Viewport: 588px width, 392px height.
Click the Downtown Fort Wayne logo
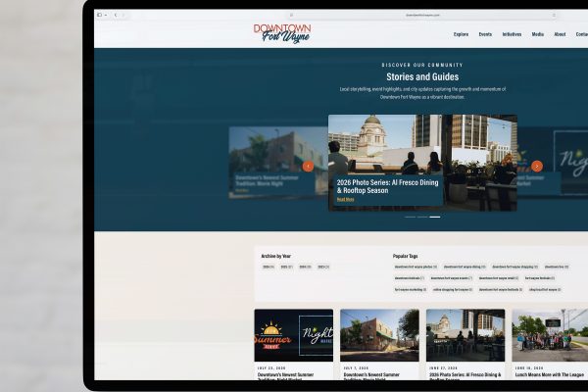click(x=282, y=33)
